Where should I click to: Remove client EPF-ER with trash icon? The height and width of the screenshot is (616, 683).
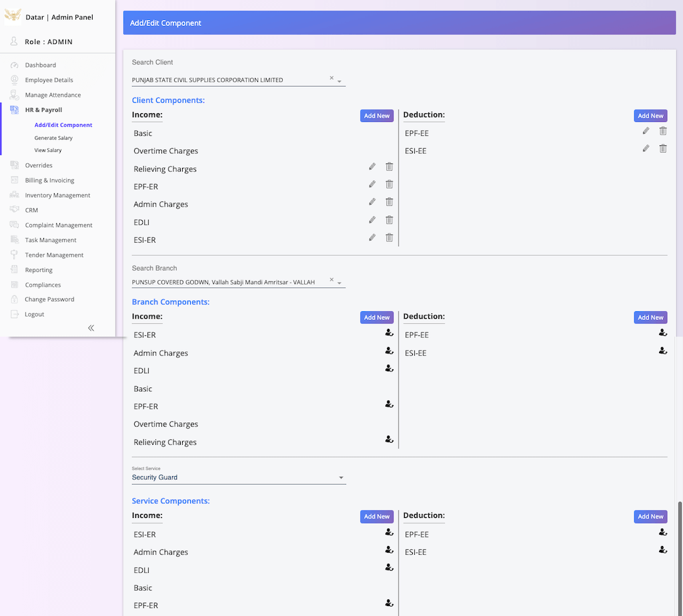pos(390,184)
